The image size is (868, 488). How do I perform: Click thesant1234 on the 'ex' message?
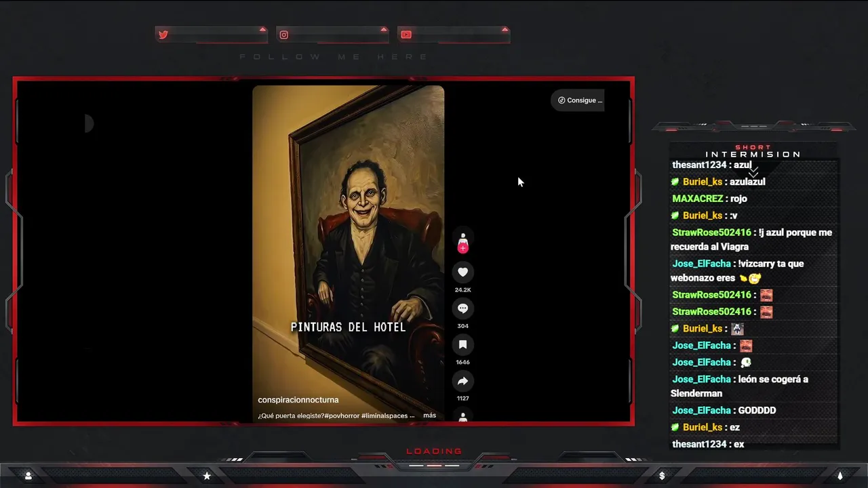[x=699, y=444]
